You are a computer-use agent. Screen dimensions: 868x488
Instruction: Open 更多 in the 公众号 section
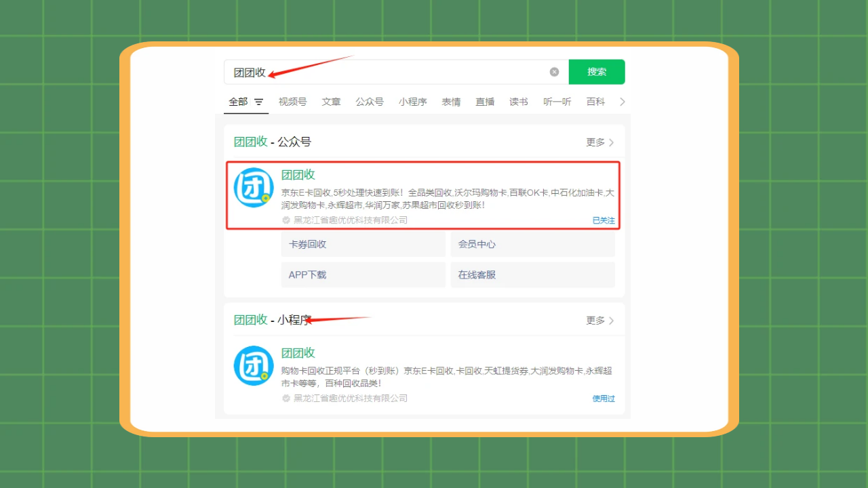[600, 142]
